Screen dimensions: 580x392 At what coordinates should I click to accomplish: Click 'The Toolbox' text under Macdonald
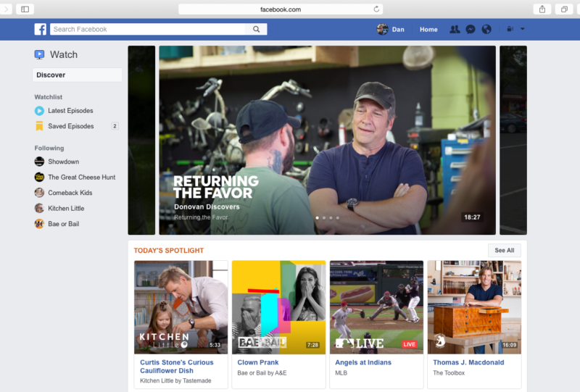[x=449, y=372]
